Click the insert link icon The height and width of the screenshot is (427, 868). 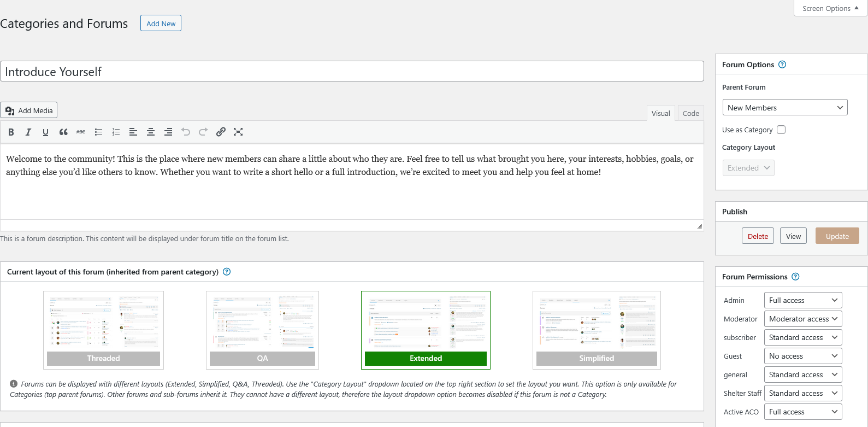pyautogui.click(x=221, y=132)
